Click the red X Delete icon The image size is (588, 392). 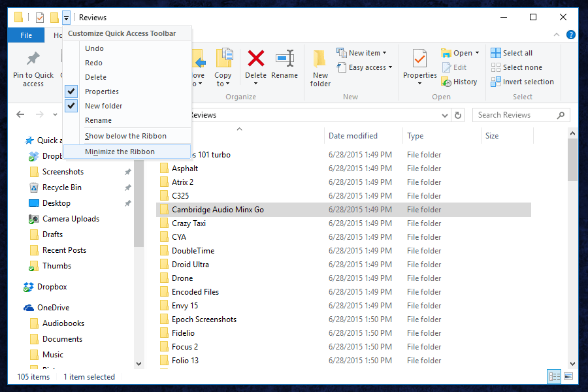point(255,58)
